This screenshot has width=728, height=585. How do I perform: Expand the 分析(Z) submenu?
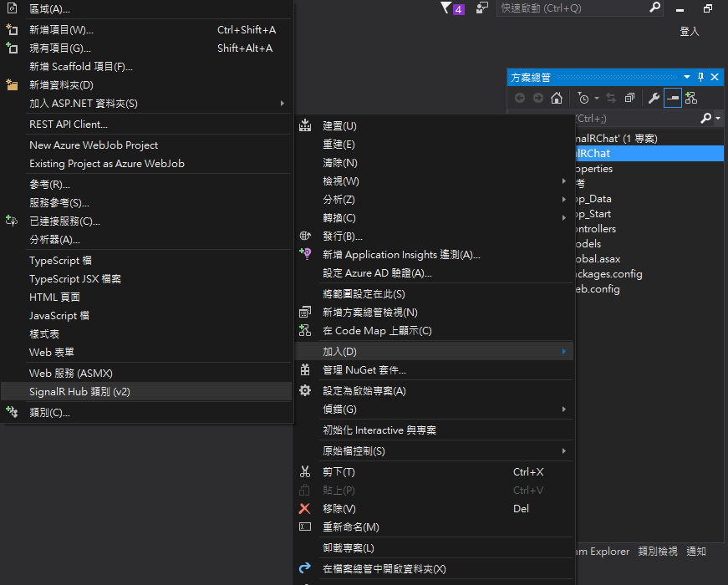click(564, 200)
